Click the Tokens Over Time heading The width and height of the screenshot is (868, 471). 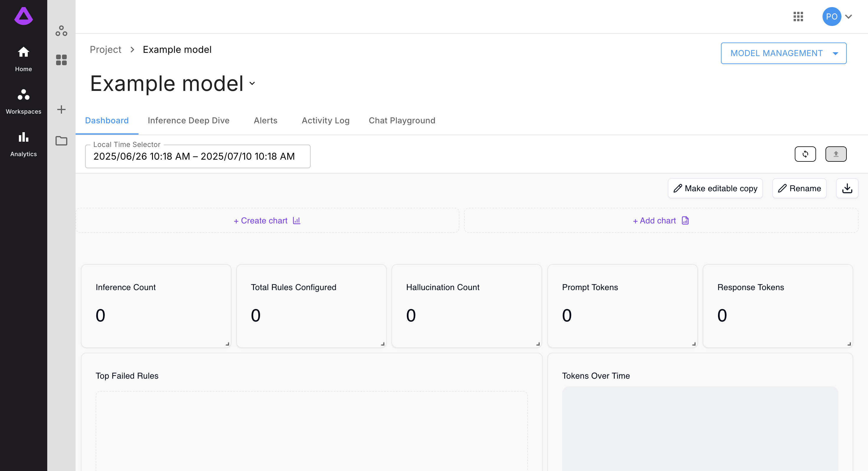tap(596, 376)
